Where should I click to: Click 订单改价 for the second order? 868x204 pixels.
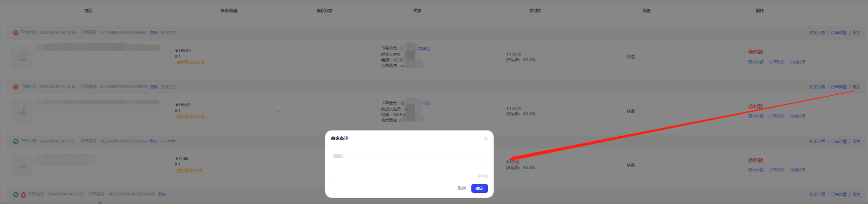click(x=776, y=116)
